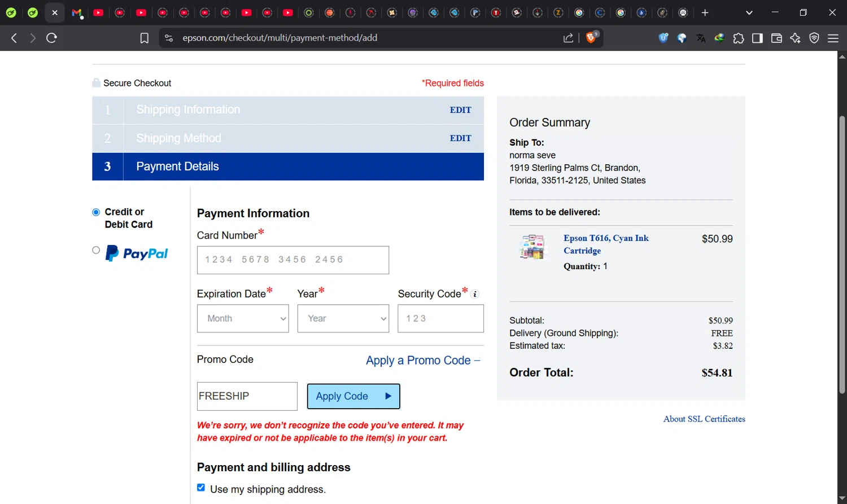Focus the Card Number input field

tap(292, 260)
